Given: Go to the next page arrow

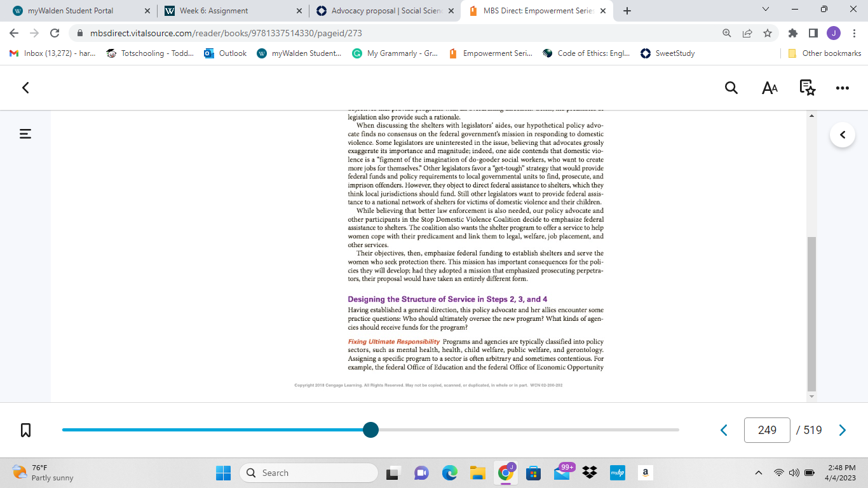Looking at the screenshot, I should 843,430.
